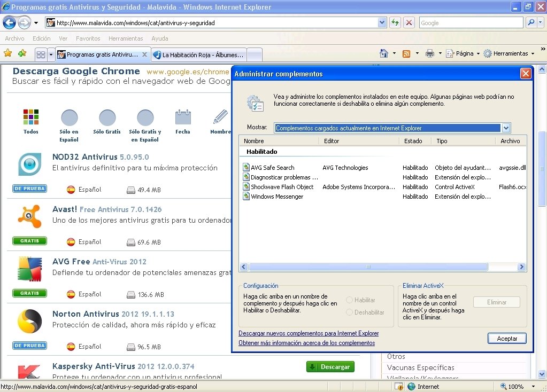Click the green Descargar button
The height and width of the screenshot is (392, 547).
pyautogui.click(x=330, y=366)
